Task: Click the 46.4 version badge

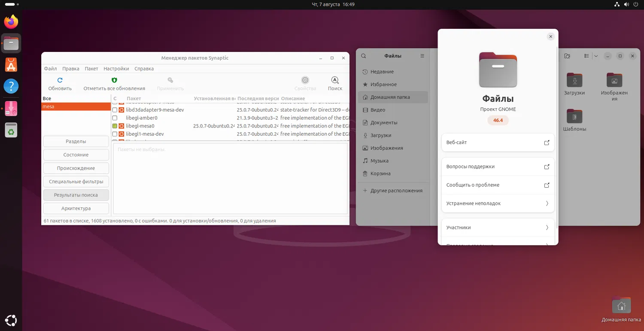Action: pos(498,120)
